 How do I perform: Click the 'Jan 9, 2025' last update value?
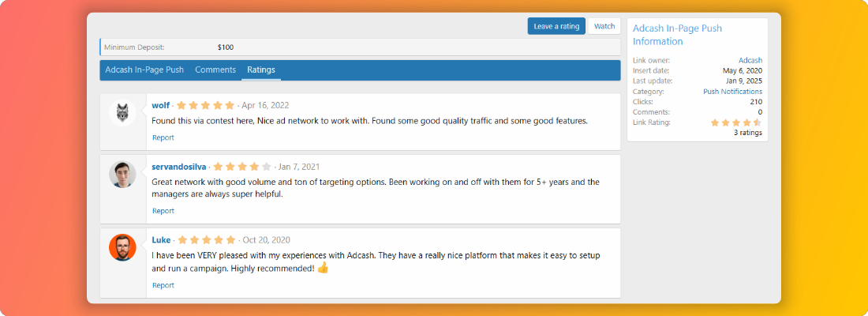744,81
